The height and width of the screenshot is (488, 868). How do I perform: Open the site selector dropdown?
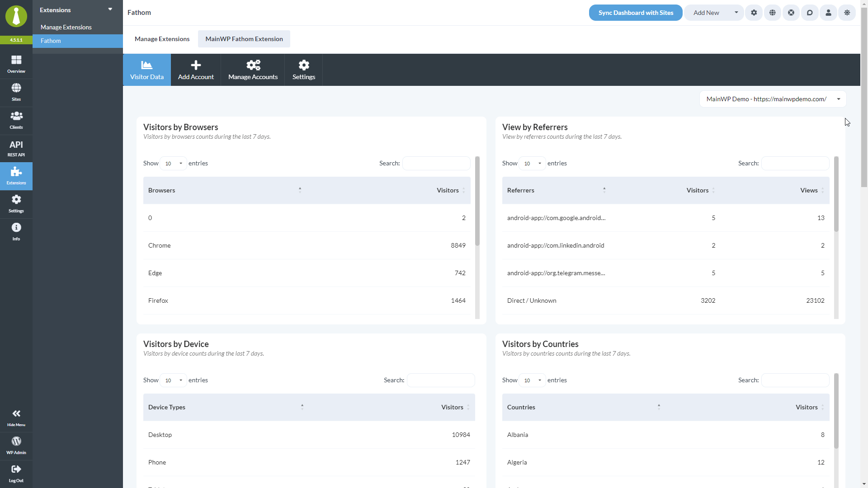(773, 99)
